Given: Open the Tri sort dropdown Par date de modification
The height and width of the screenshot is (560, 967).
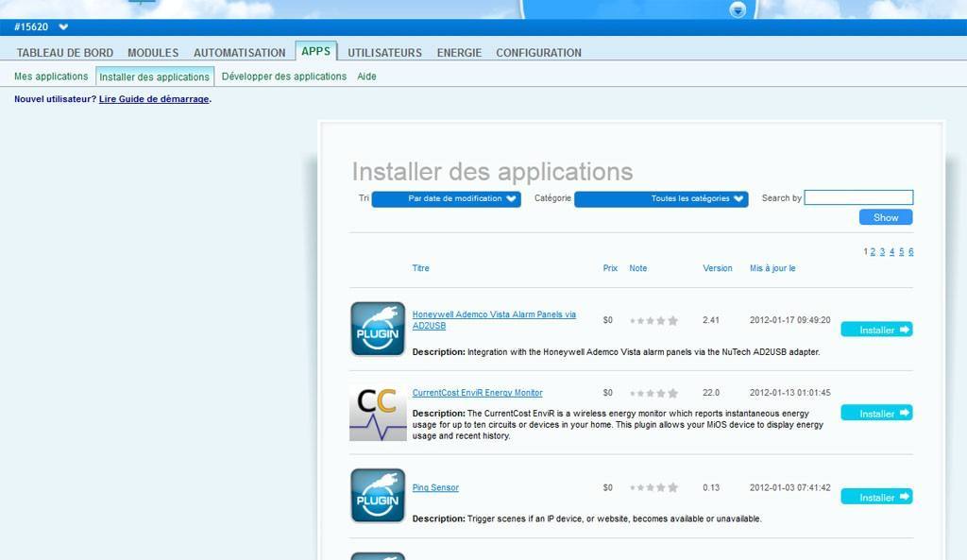Looking at the screenshot, I should pyautogui.click(x=446, y=198).
